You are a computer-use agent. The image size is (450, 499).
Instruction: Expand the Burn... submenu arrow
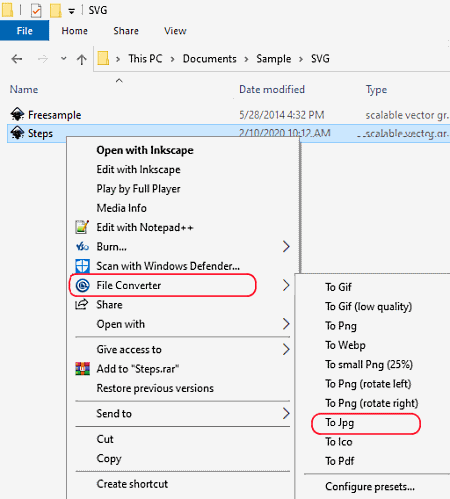click(x=286, y=247)
